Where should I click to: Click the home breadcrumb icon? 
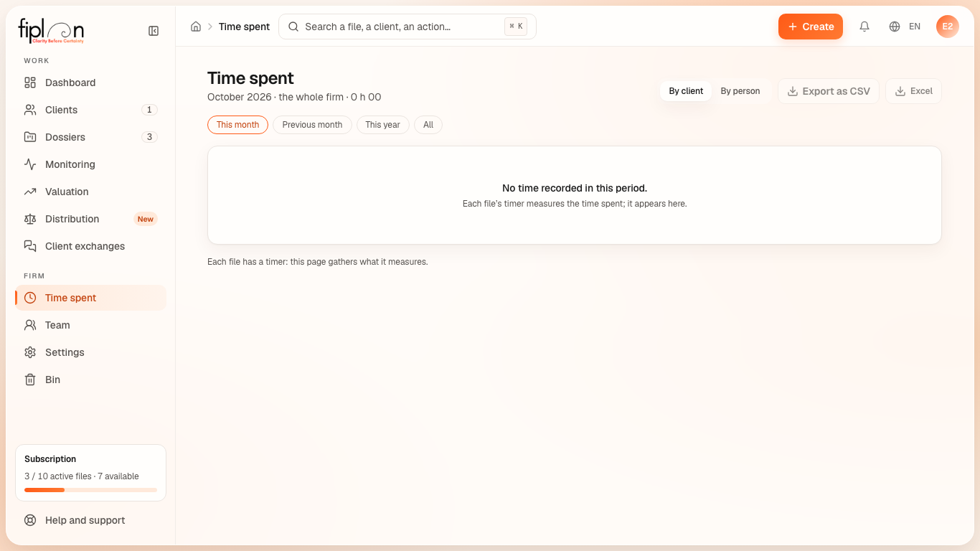point(196,27)
